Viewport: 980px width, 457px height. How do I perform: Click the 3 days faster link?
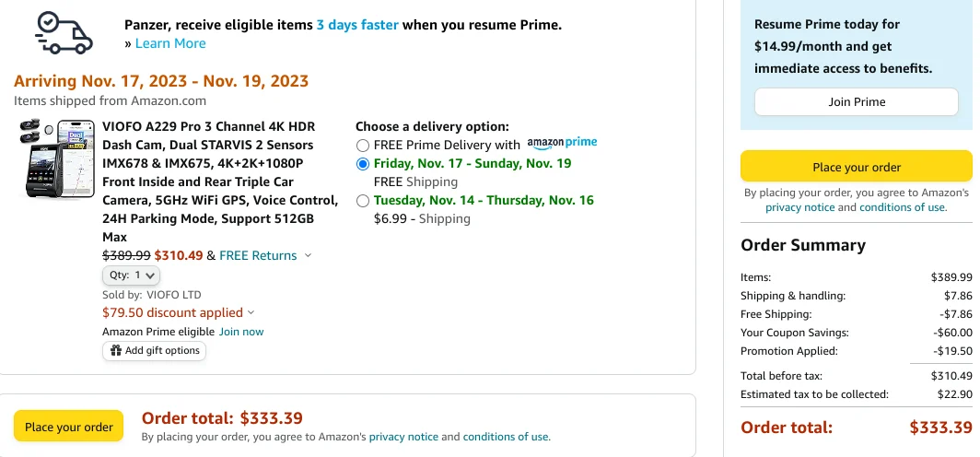coord(356,25)
